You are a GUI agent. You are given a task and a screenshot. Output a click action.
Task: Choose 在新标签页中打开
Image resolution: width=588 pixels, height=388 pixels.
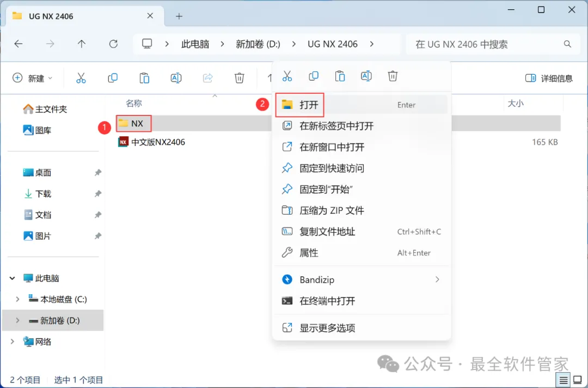pos(362,126)
